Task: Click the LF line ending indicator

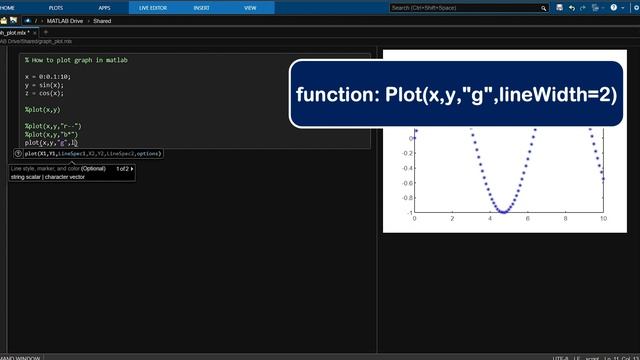Action: coord(577,358)
